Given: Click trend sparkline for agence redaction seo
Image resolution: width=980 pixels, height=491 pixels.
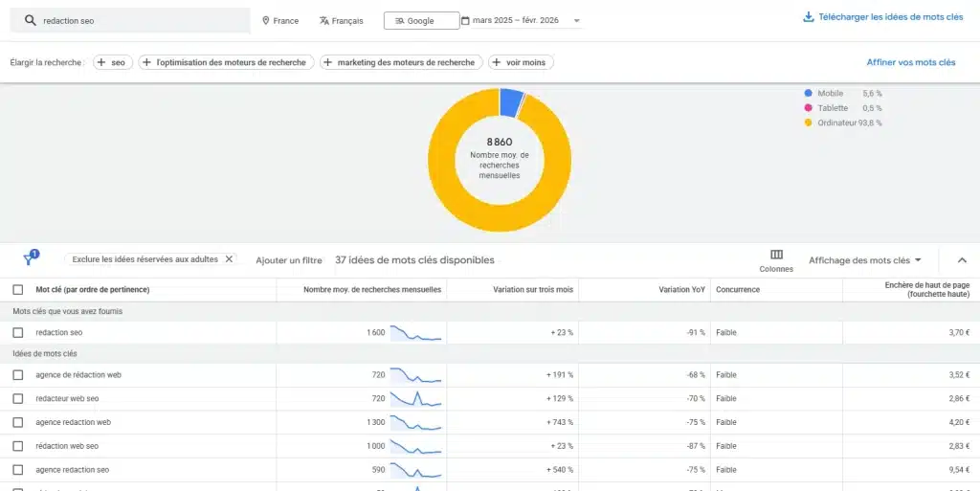Looking at the screenshot, I should tap(416, 470).
